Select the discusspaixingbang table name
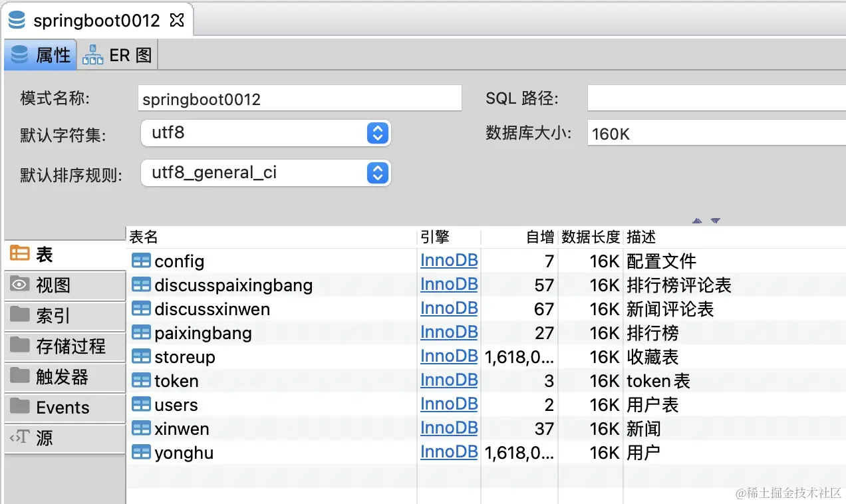 (233, 286)
